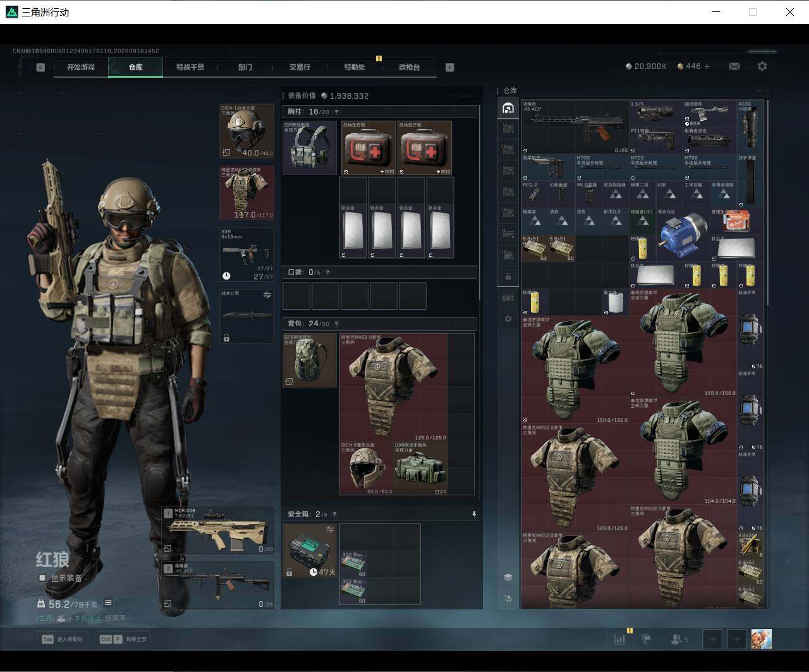Click the operator name 红狼
Image resolution: width=809 pixels, height=672 pixels.
[x=52, y=559]
